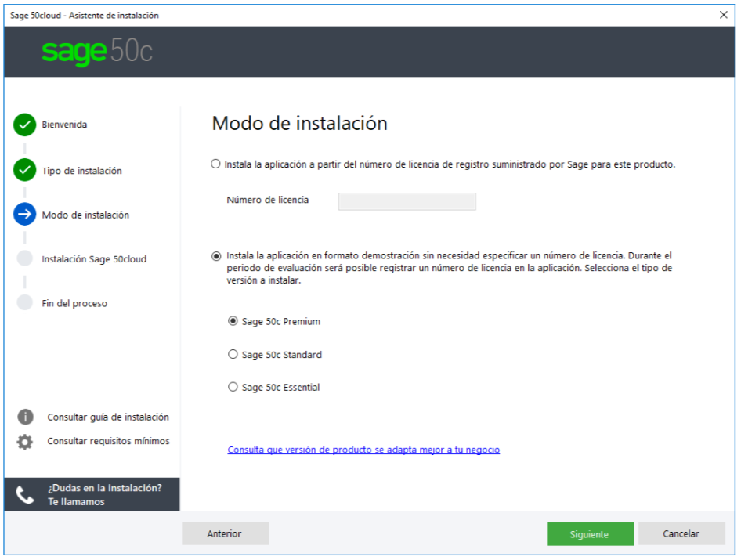This screenshot has height=560, width=741.
Task: Click the Bienvenida green checkmark step icon
Action: (24, 125)
